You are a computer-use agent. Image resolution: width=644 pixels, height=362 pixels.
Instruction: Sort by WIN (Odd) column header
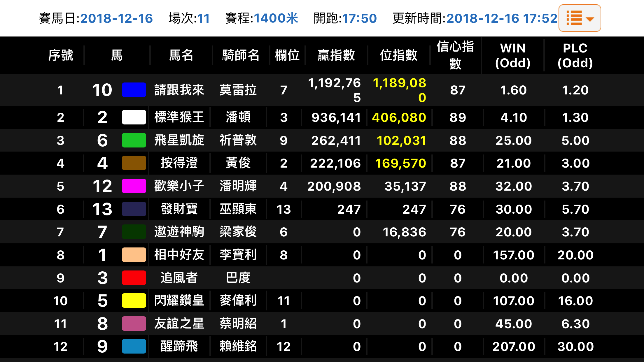(512, 55)
